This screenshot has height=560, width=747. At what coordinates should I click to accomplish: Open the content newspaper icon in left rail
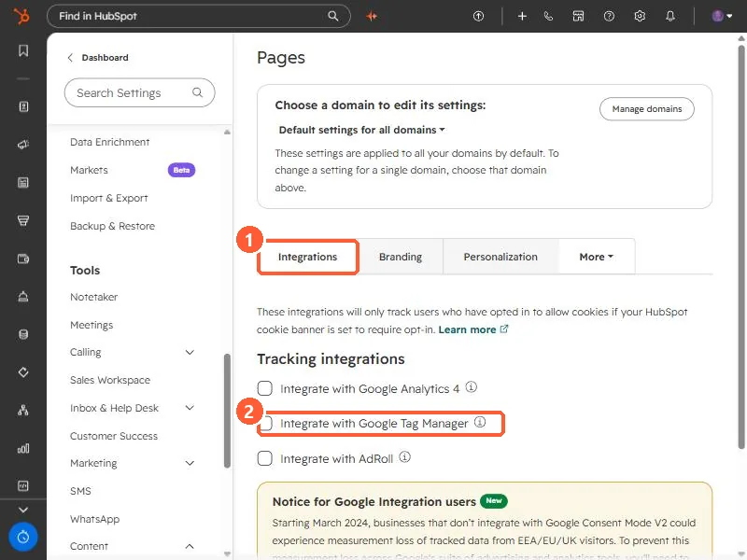(23, 182)
